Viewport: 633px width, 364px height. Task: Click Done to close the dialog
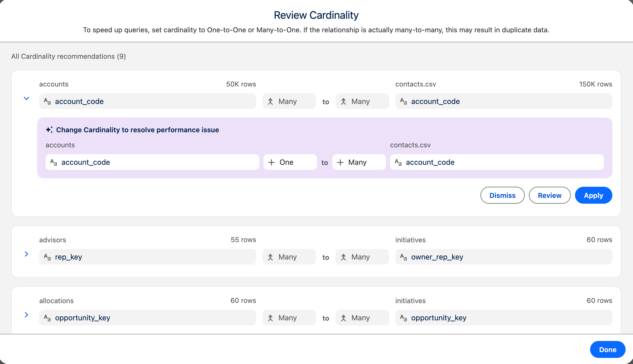point(608,349)
